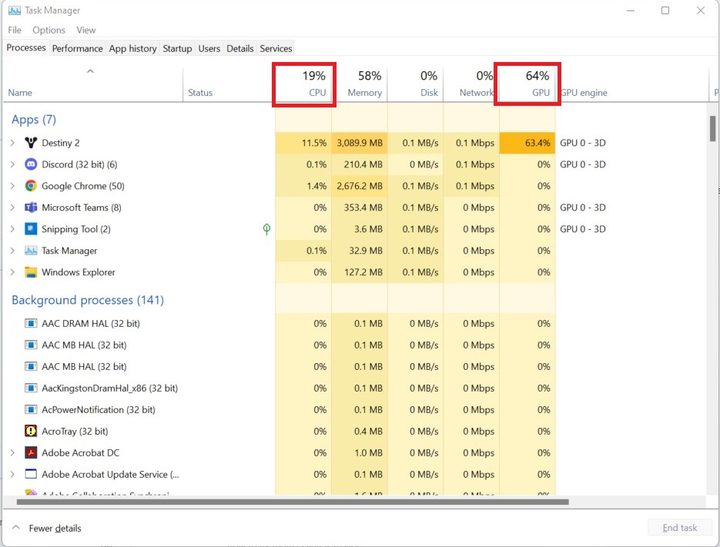Viewport: 720px width, 547px height.
Task: Sort processes by CPU column
Action: coord(304,84)
